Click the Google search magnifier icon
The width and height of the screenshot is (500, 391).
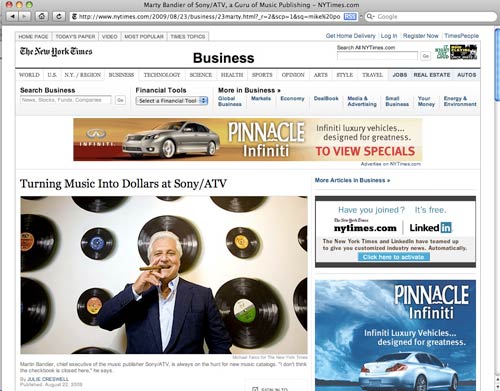pyautogui.click(x=370, y=16)
